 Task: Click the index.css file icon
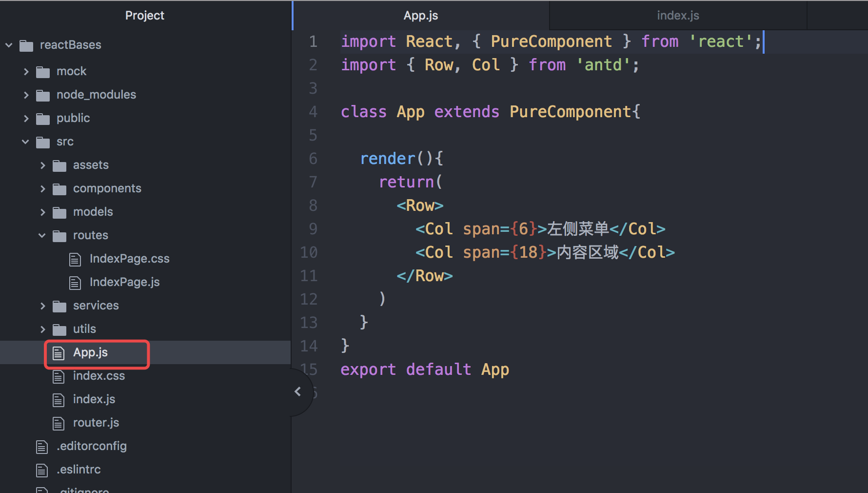point(59,376)
